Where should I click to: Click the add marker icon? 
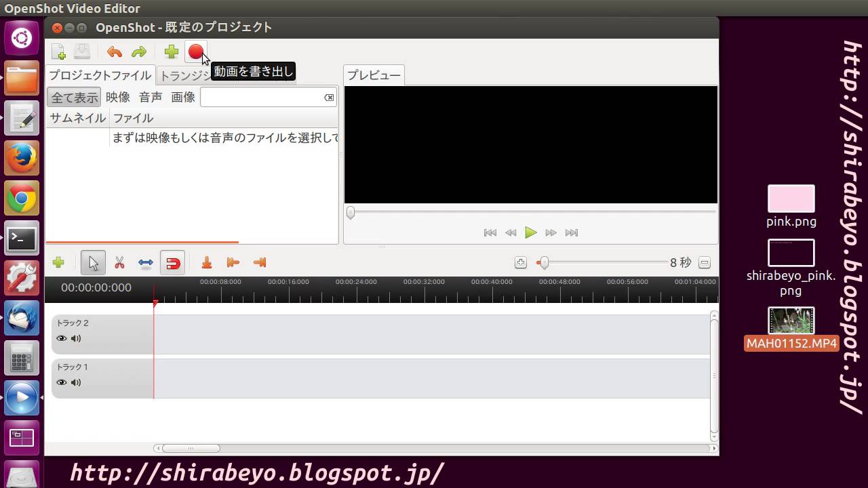click(207, 262)
